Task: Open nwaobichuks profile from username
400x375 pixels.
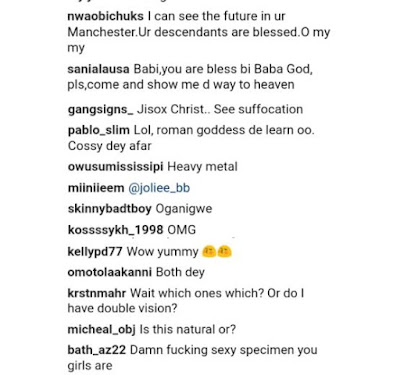Action: [x=105, y=16]
